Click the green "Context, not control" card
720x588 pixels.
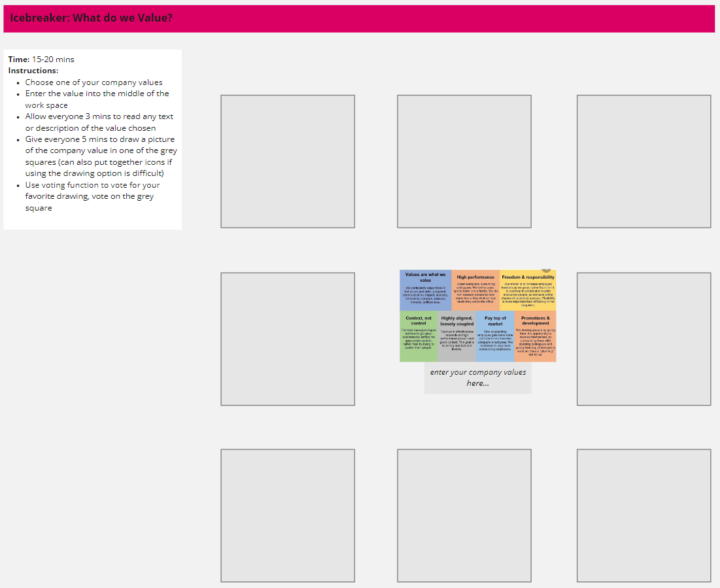tap(419, 336)
